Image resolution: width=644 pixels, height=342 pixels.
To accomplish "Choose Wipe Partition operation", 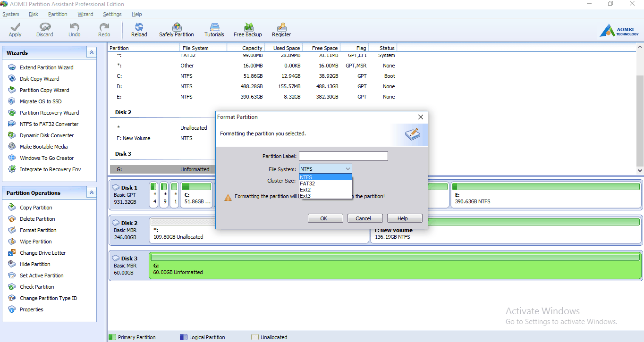I will [x=30, y=242].
